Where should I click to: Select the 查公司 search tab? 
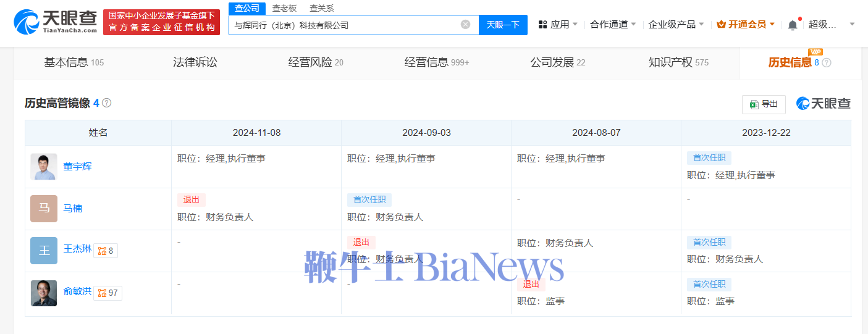click(247, 8)
